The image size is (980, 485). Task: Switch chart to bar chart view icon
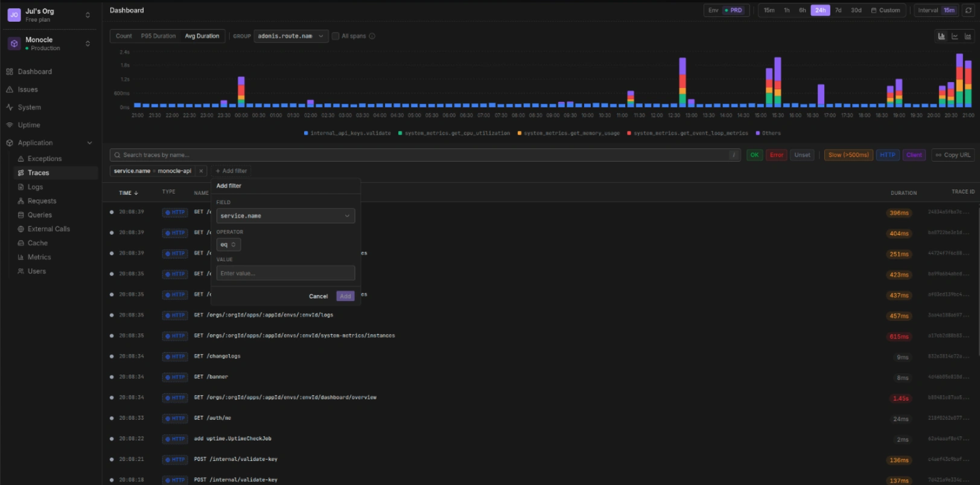[941, 36]
